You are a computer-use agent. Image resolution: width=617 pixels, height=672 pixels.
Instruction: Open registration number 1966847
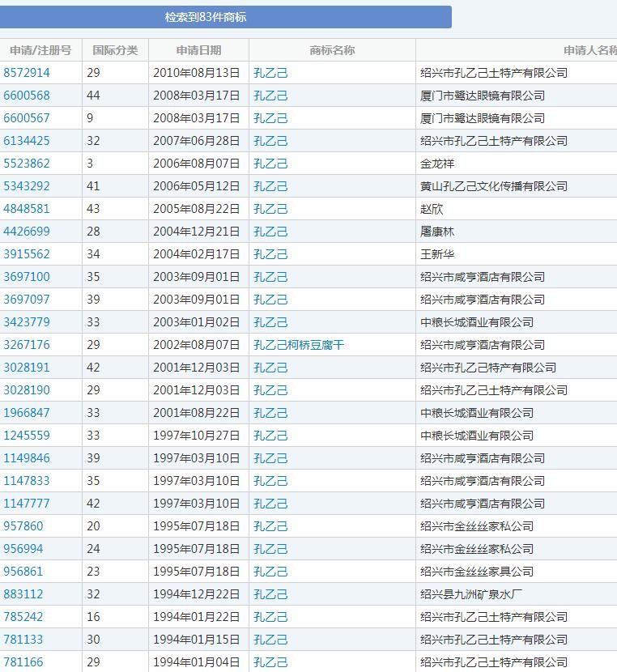pyautogui.click(x=27, y=413)
